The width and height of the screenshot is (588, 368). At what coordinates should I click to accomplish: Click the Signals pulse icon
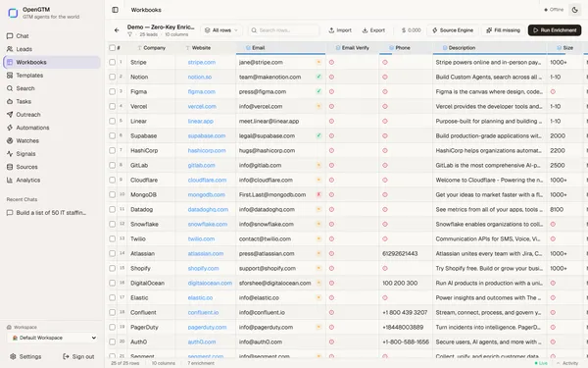[x=10, y=154]
